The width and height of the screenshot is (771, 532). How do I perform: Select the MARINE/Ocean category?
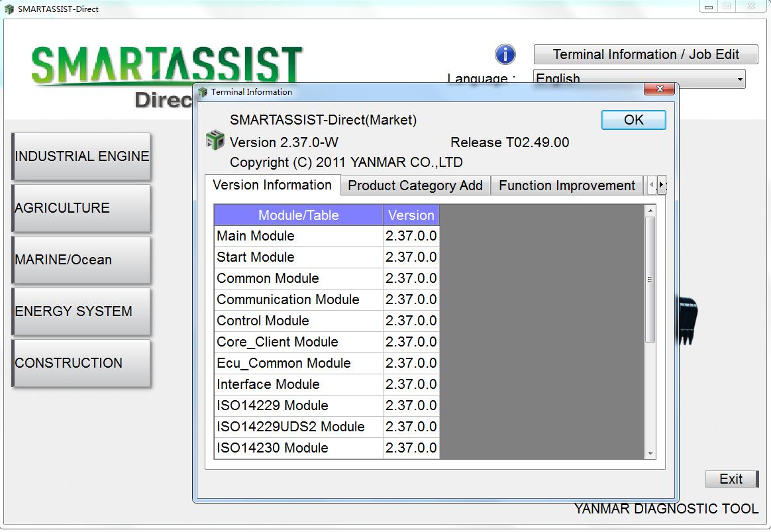(81, 260)
